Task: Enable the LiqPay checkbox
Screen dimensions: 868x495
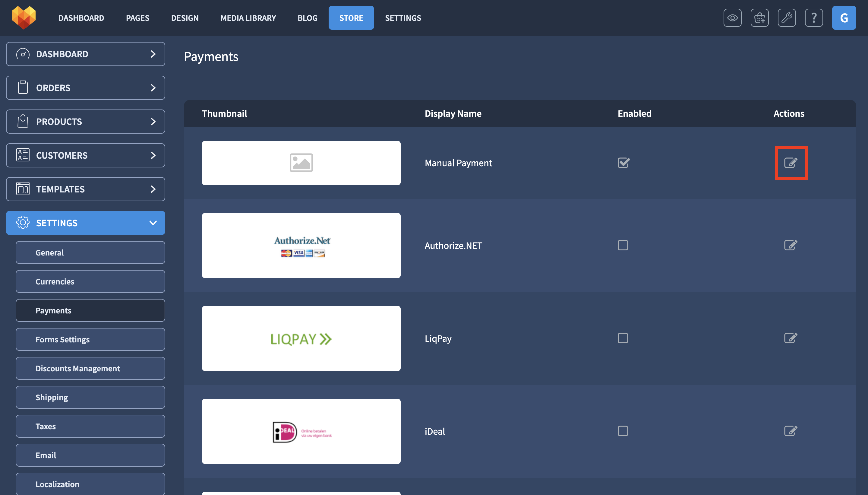Action: pos(623,338)
